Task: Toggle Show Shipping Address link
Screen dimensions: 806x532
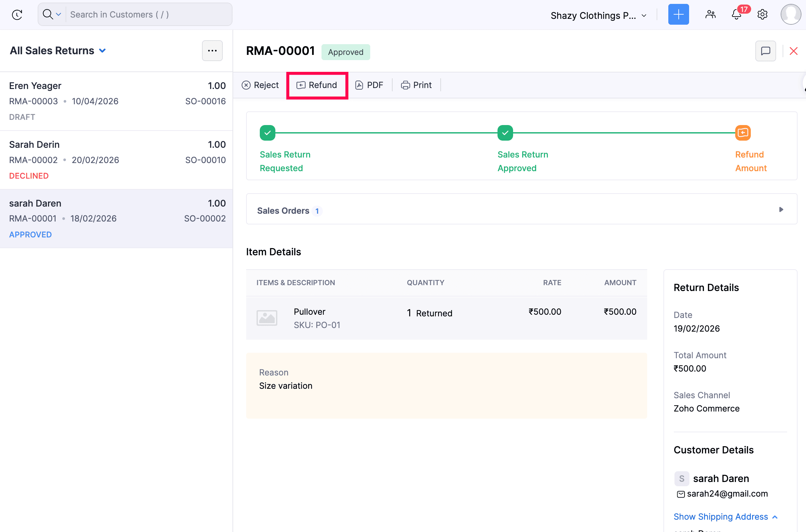Action: [725, 517]
